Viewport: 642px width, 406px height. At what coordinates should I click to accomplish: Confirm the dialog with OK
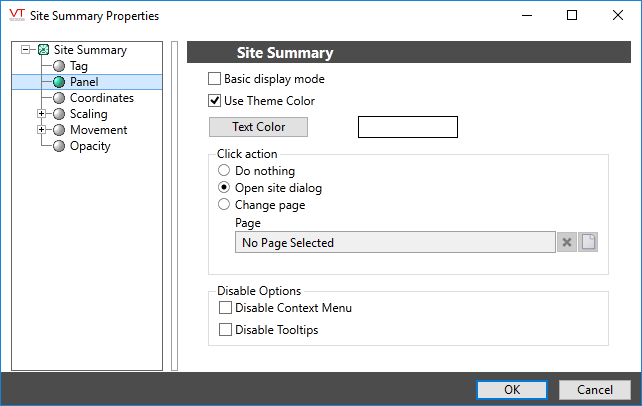pyautogui.click(x=511, y=389)
